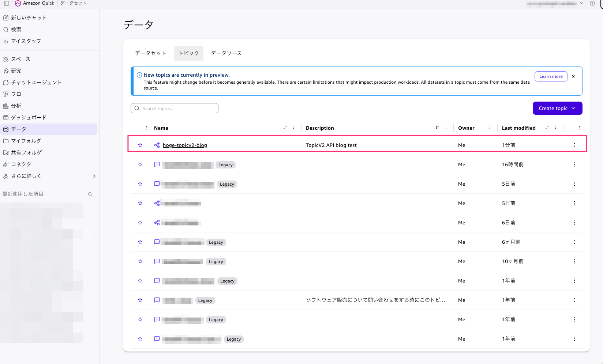
Task: Open 研究 in the sidebar
Action: 12,71
